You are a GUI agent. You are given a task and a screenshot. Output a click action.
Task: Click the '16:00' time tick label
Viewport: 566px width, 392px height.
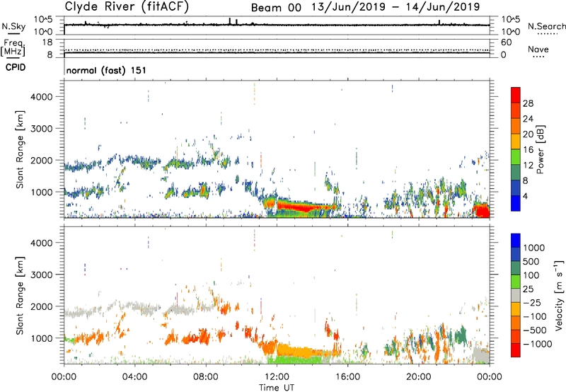pos(347,377)
